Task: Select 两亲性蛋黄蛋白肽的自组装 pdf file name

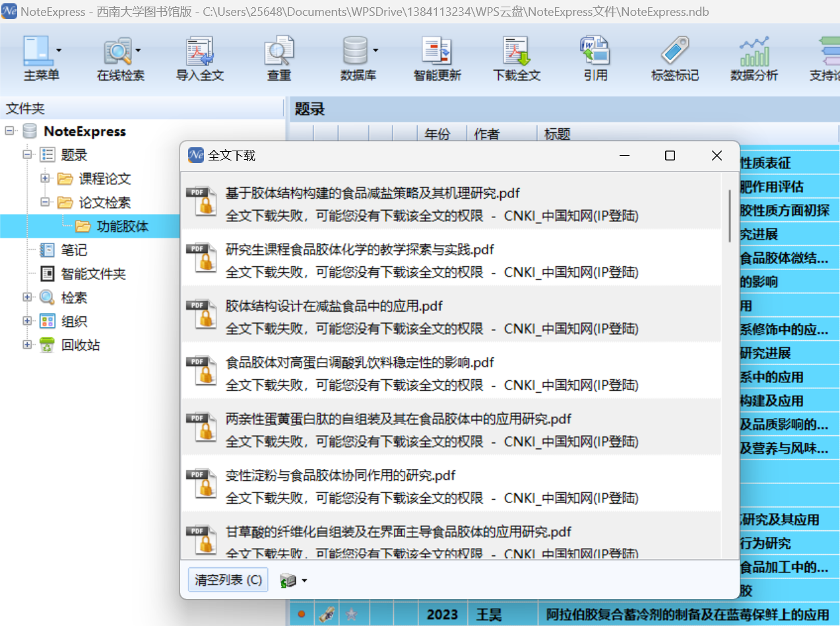Action: (399, 419)
